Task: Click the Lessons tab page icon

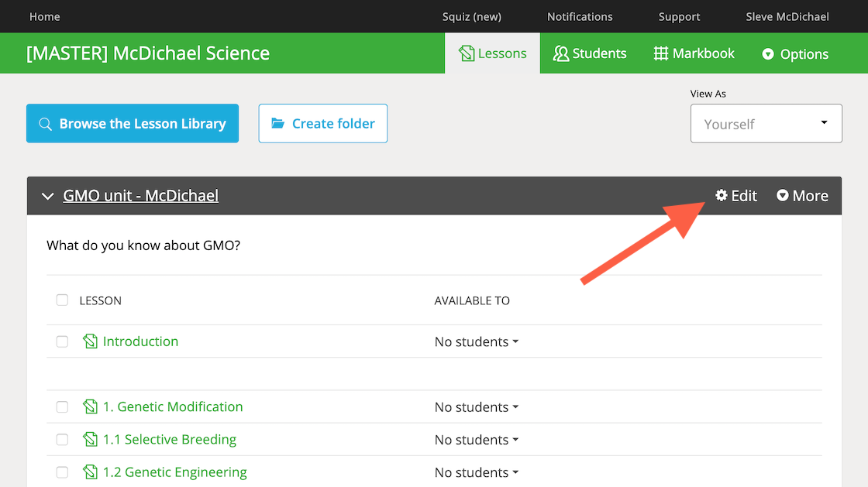Action: pos(467,53)
